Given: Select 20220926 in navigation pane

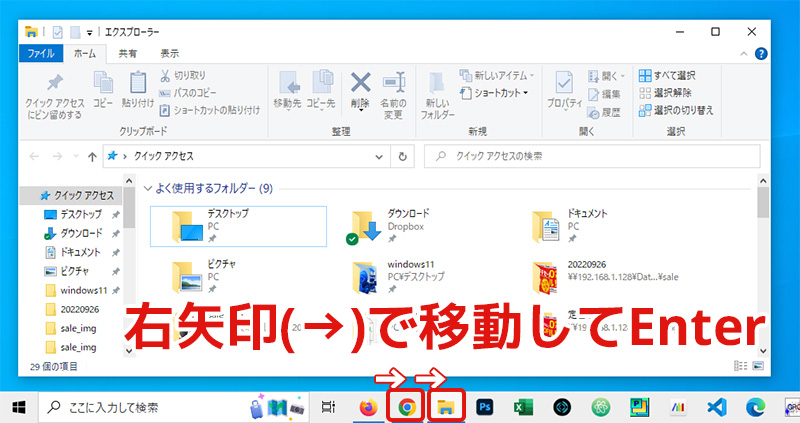Looking at the screenshot, I should 79,309.
